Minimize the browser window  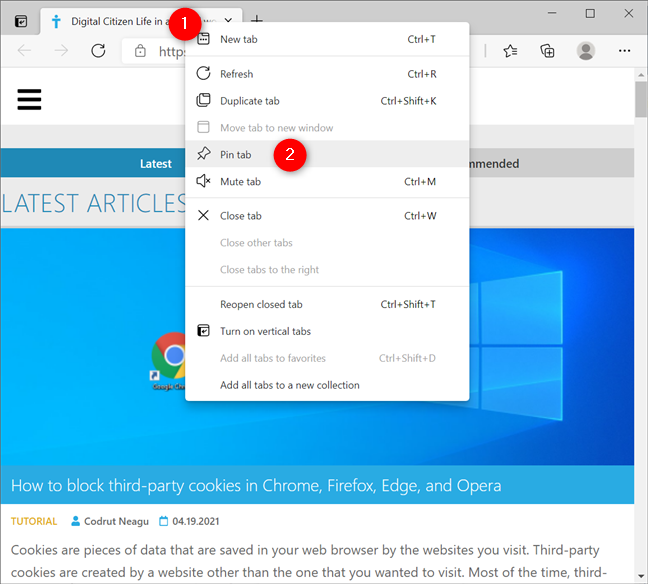(552, 13)
